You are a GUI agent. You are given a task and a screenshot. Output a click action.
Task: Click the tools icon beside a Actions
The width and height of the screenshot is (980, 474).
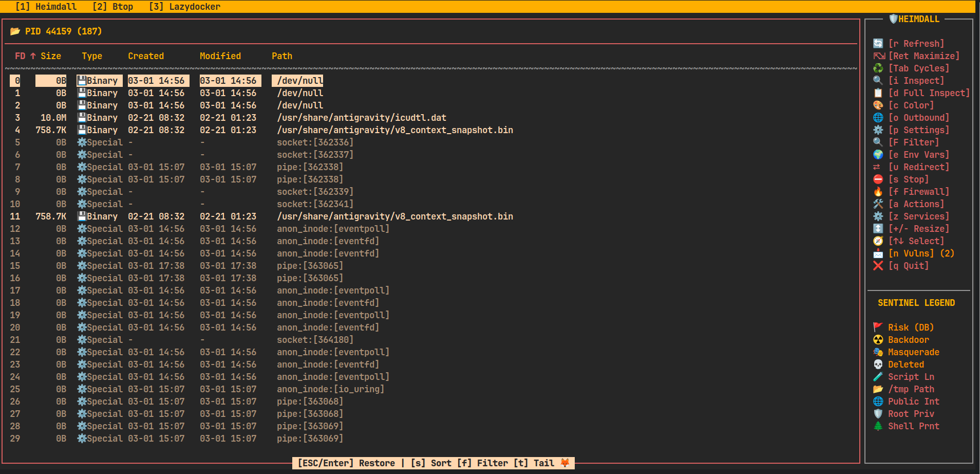[878, 204]
